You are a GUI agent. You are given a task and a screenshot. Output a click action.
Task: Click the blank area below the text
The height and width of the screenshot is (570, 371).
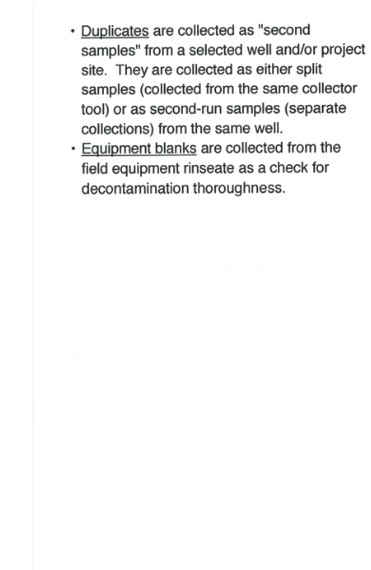click(x=202, y=364)
